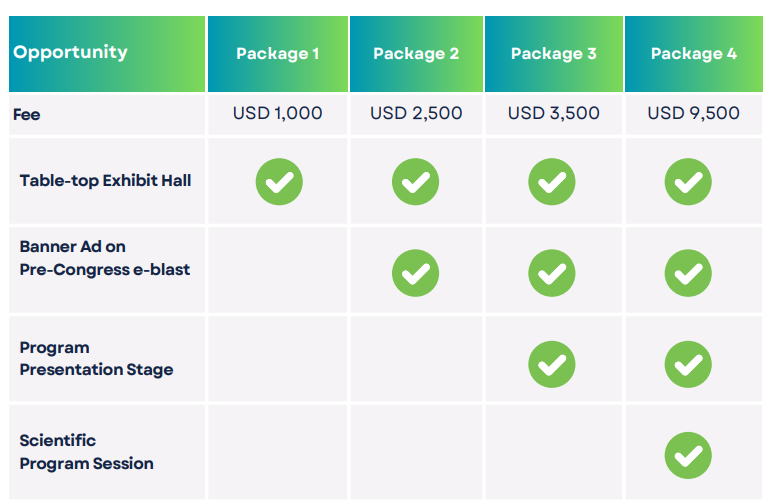770x502 pixels.
Task: Click Banner Ad checkmark for Package 2
Action: coord(416,272)
